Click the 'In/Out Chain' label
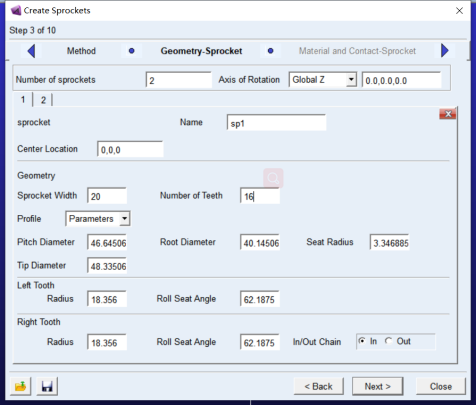Viewport: 476px width, 405px height. (317, 342)
